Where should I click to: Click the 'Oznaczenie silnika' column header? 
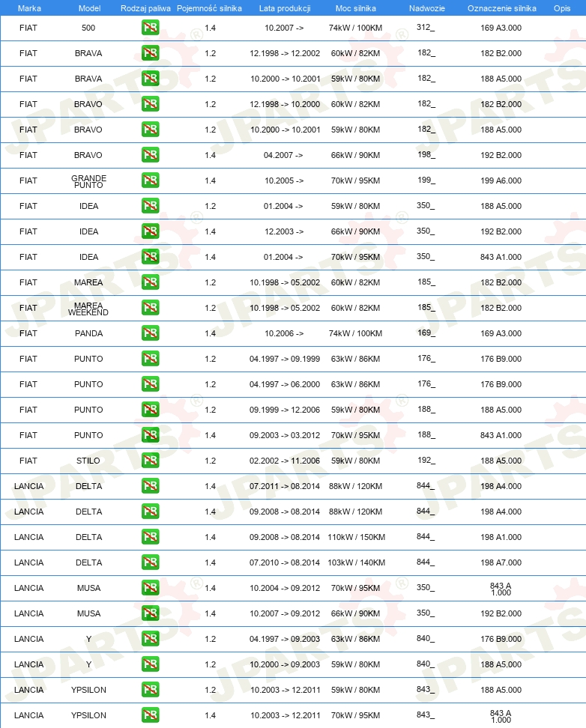pos(501,8)
